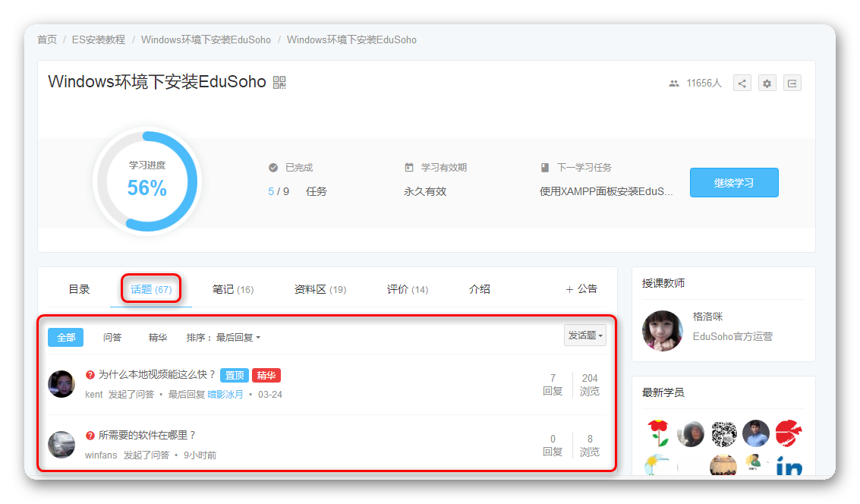Expand the 排序 最后回复 sort dropdown
This screenshot has width=860, height=504.
click(224, 337)
